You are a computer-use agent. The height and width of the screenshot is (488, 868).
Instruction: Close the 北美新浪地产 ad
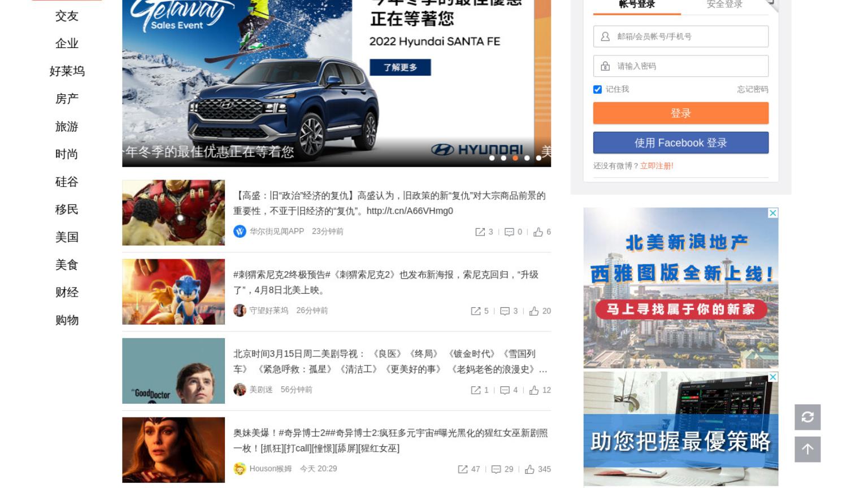(x=773, y=212)
